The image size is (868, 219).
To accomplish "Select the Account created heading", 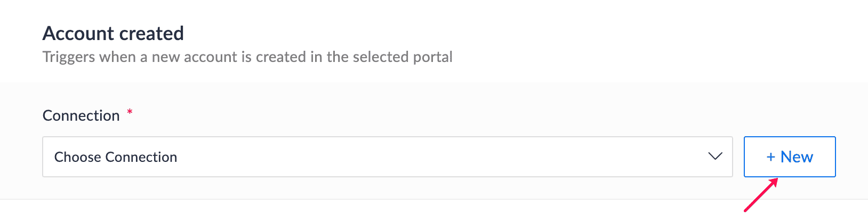I will click(113, 34).
